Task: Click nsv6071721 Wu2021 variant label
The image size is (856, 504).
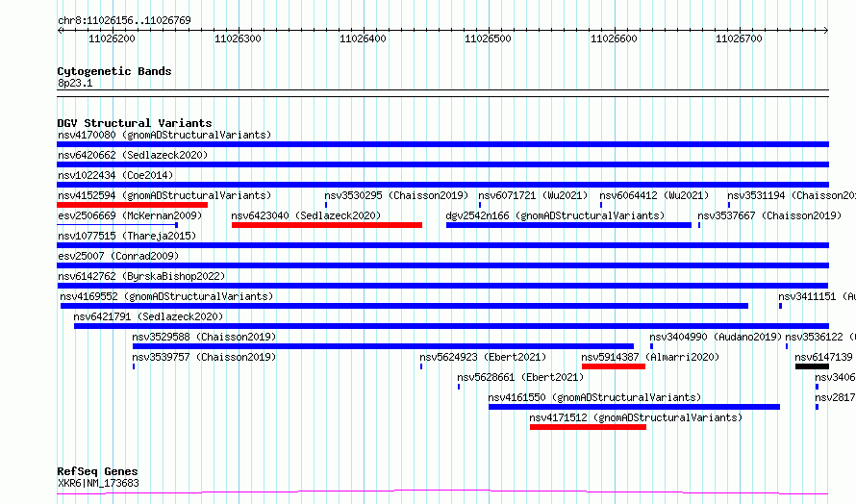Action: click(x=533, y=195)
